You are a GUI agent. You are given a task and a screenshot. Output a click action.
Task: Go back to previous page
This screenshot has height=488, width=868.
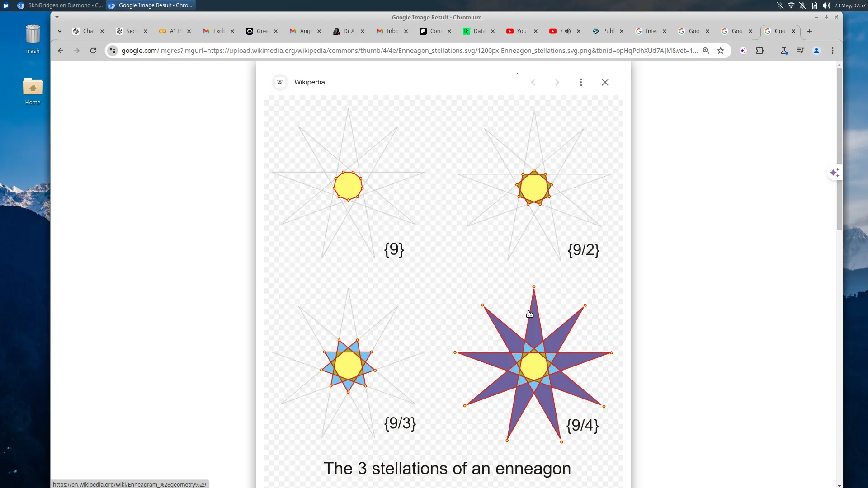(61, 51)
